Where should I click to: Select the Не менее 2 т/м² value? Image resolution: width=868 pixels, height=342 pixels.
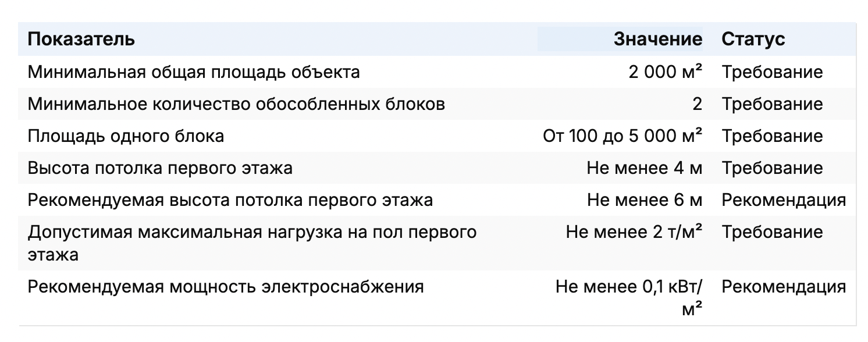[634, 232]
